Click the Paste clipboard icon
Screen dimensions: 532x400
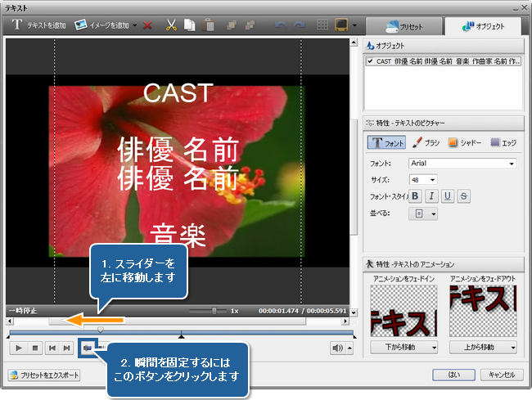pos(208,25)
